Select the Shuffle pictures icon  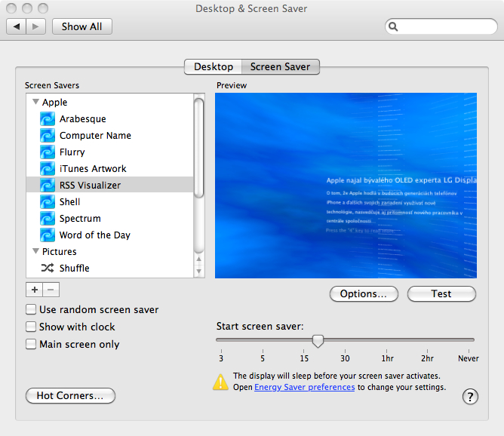pyautogui.click(x=48, y=268)
